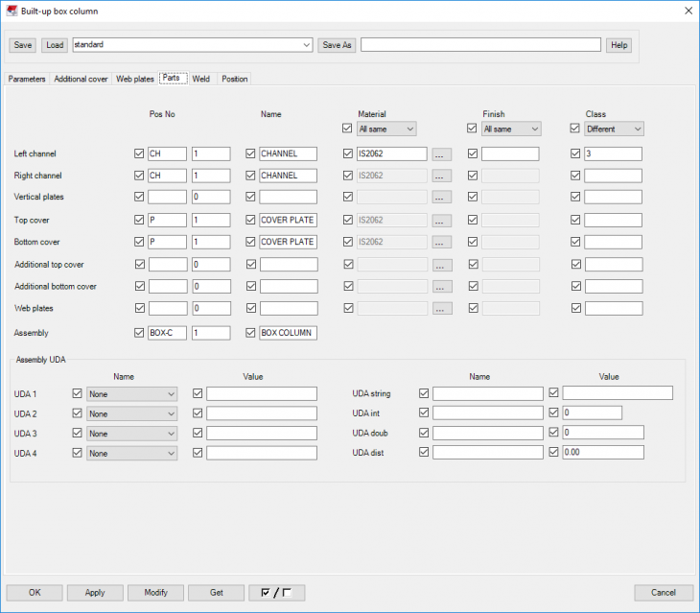Click the Web plates material browse button
Viewport: 700px width, 613px height.
point(441,309)
